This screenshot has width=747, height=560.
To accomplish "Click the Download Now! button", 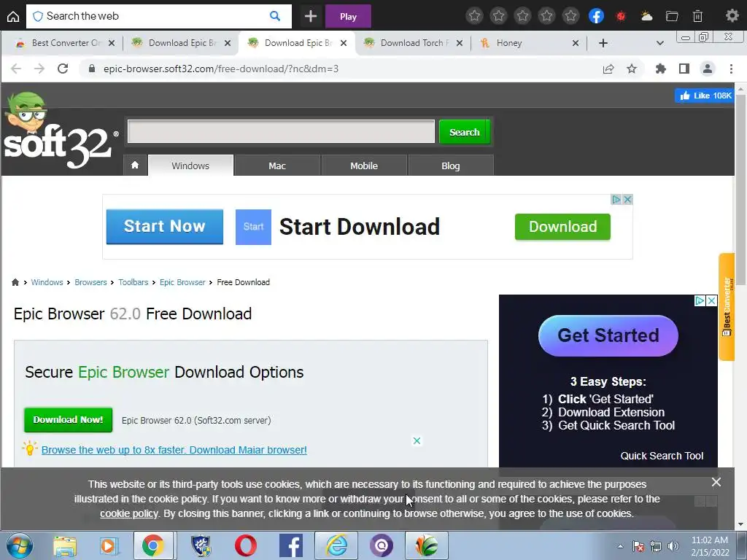I will point(68,419).
